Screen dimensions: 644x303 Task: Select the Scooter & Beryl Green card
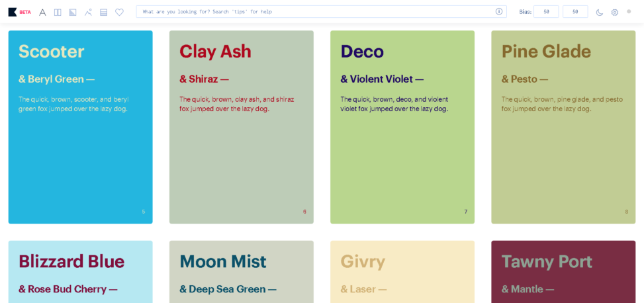coord(81,127)
